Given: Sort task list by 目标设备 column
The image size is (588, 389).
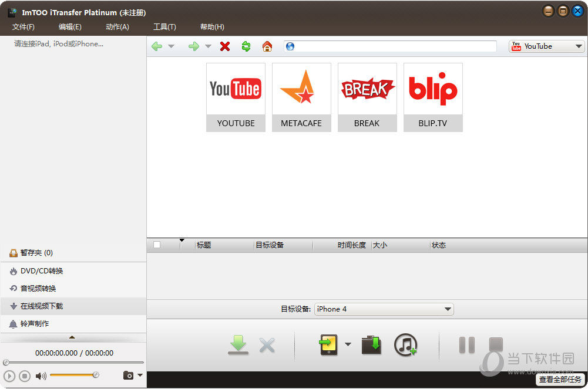Looking at the screenshot, I should pos(283,245).
